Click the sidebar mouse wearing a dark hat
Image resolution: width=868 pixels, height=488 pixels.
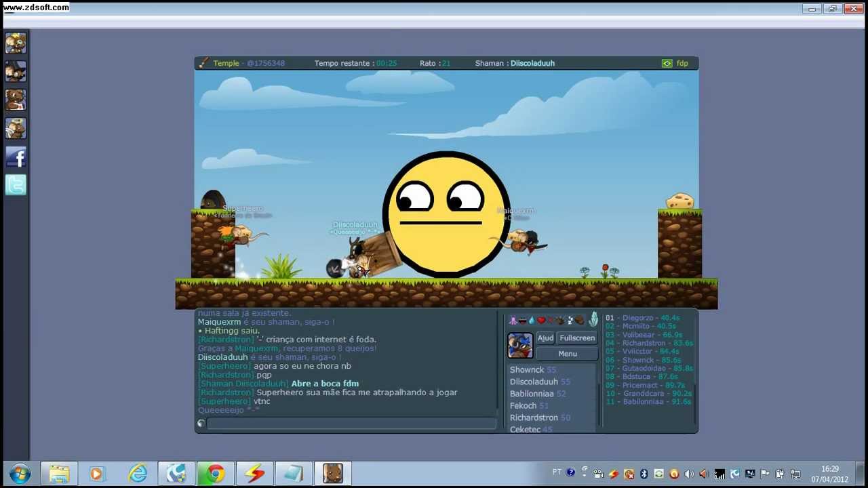click(16, 71)
